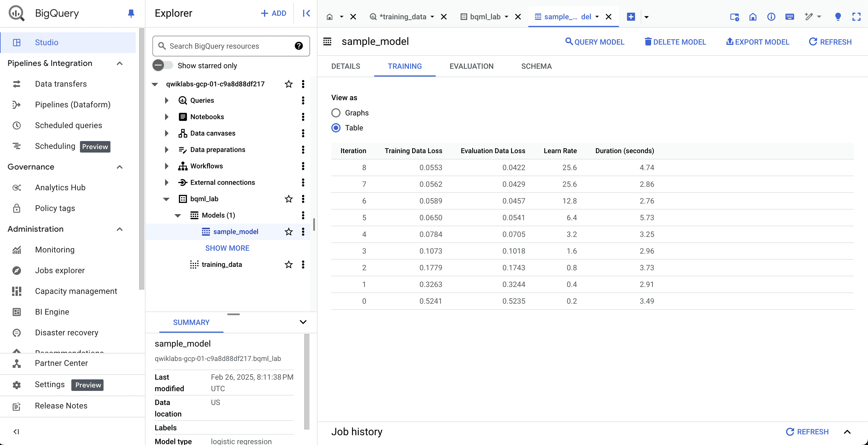
Task: Expand the Job history panel
Action: [x=847, y=432]
